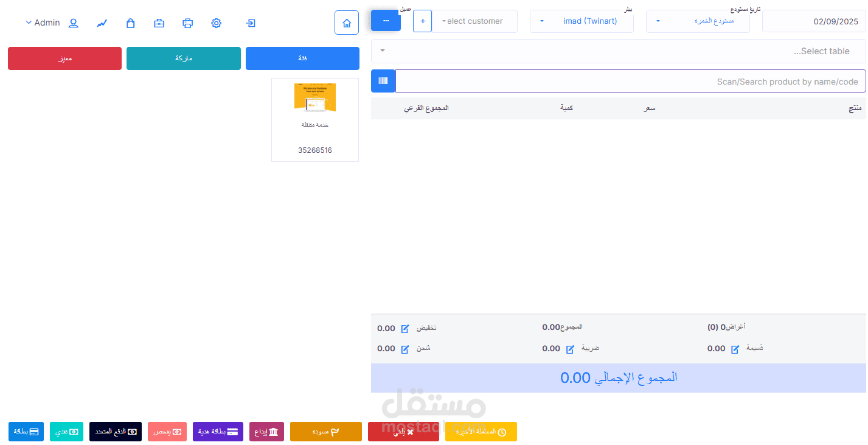Edit the ضريبة tax value with pencil icon
The width and height of the screenshot is (868, 445).
pyautogui.click(x=570, y=349)
